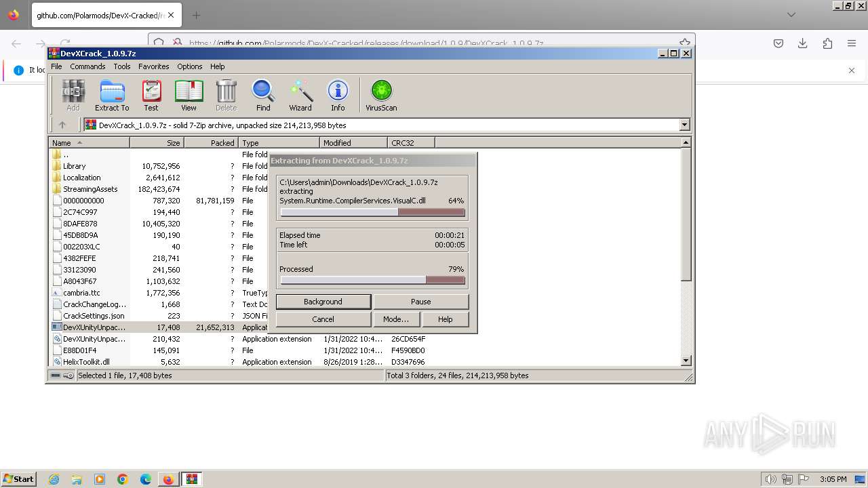Screen dimensions: 868x488
Task: Click the Info toolbar icon
Action: click(x=338, y=95)
